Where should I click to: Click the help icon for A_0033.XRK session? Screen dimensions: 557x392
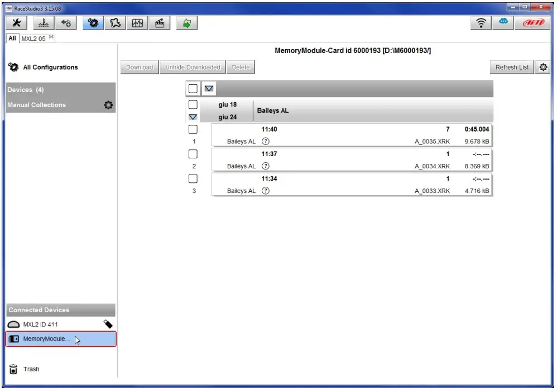coord(266,191)
